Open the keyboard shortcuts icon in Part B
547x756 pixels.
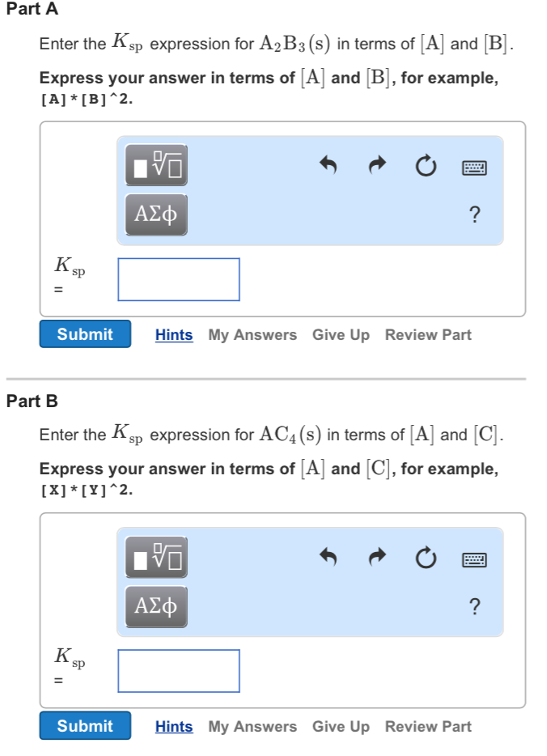coord(474,557)
